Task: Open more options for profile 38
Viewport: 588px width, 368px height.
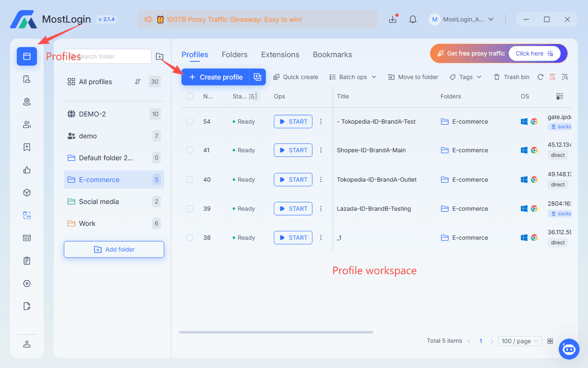Action: (321, 237)
